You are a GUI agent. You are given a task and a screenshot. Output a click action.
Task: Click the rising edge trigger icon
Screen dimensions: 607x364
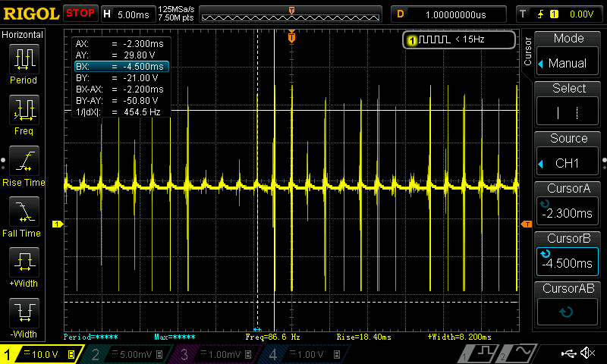click(540, 14)
